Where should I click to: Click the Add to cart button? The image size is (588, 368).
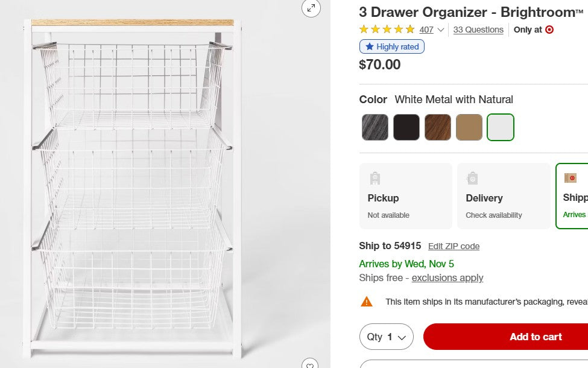(x=536, y=337)
